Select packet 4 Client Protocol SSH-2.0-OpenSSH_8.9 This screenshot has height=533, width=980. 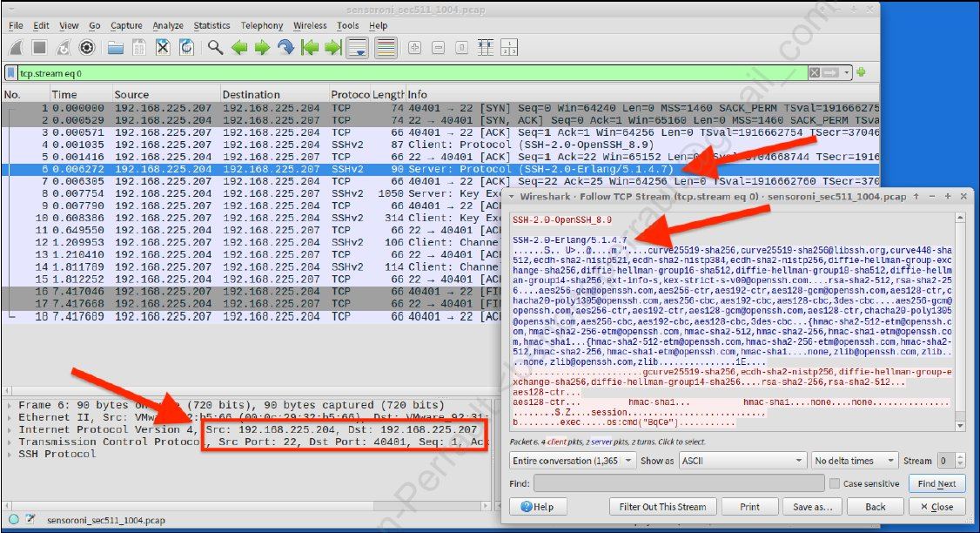point(440,145)
